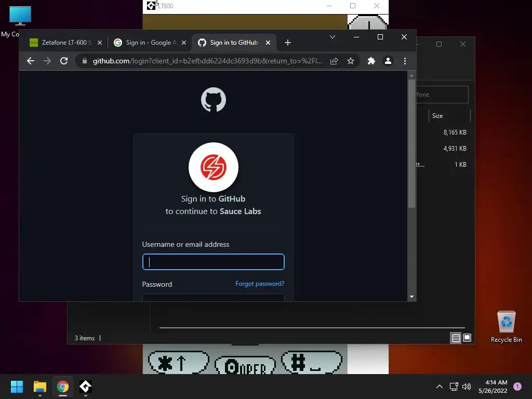Switch File Explorer to large icons view

coord(467,338)
